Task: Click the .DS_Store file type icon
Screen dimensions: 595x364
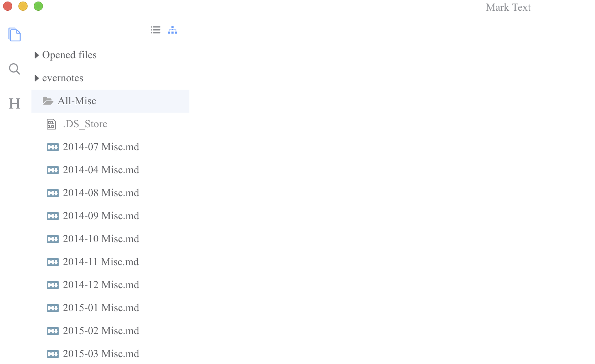Action: coord(51,124)
